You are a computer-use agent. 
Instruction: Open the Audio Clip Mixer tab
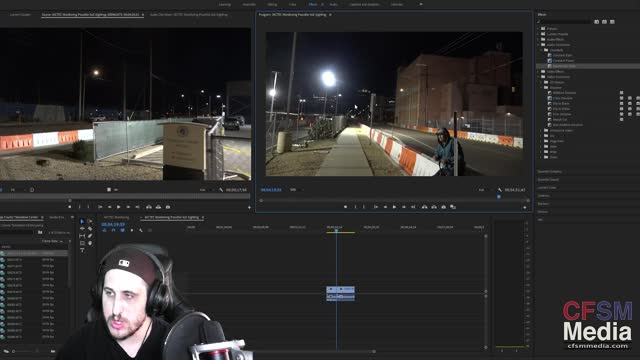189,15
